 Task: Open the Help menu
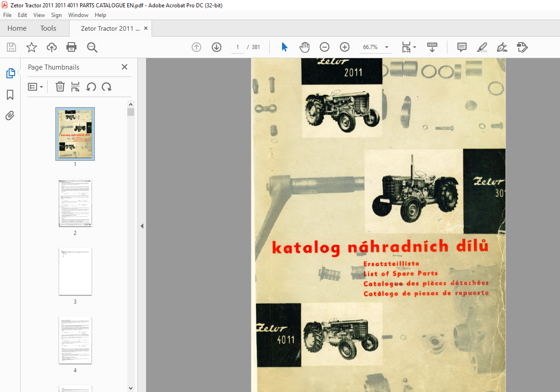[x=100, y=15]
